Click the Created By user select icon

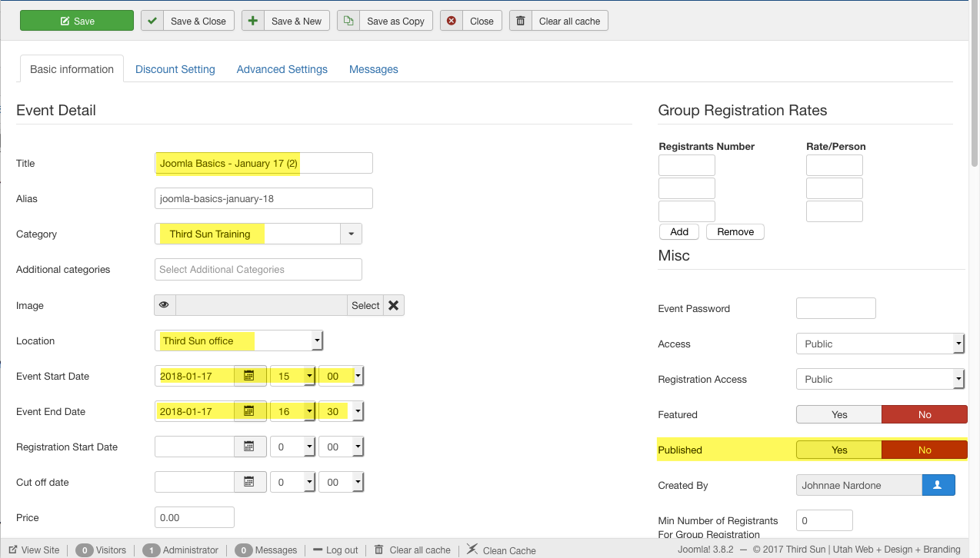pyautogui.click(x=938, y=485)
